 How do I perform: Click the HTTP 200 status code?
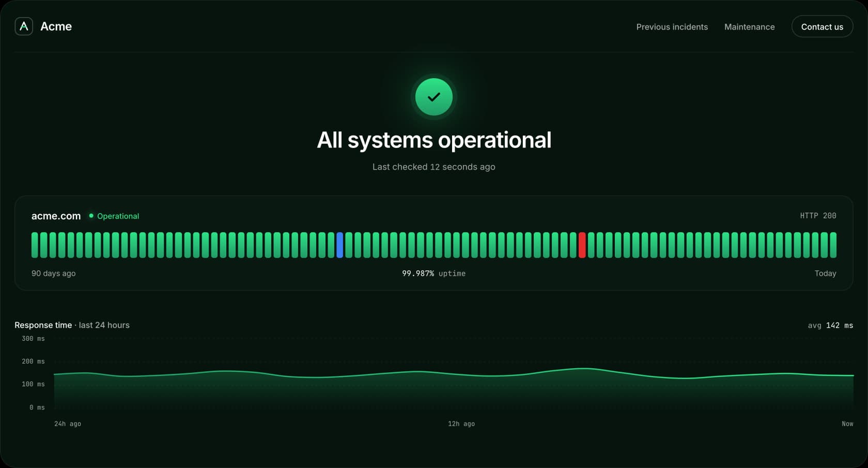[x=818, y=216]
